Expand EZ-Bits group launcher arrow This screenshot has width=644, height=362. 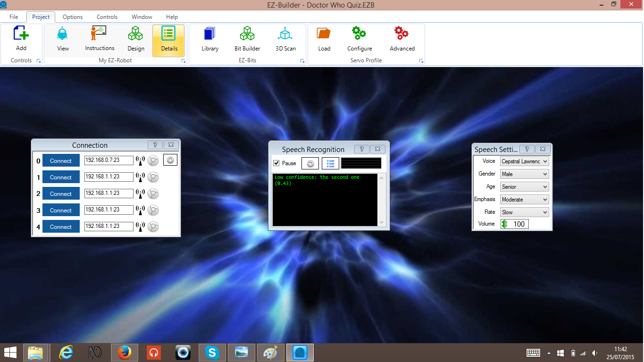[x=302, y=61]
